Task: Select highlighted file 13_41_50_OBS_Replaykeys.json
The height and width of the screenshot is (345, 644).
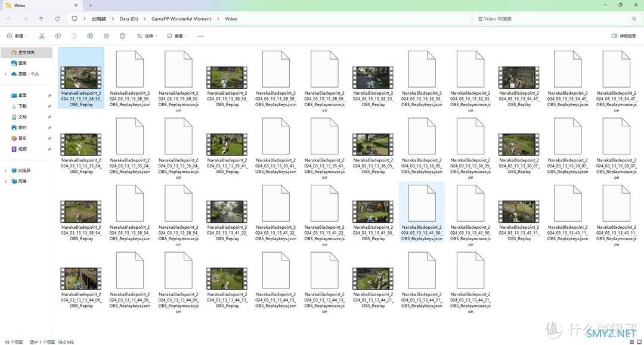Action: [422, 213]
